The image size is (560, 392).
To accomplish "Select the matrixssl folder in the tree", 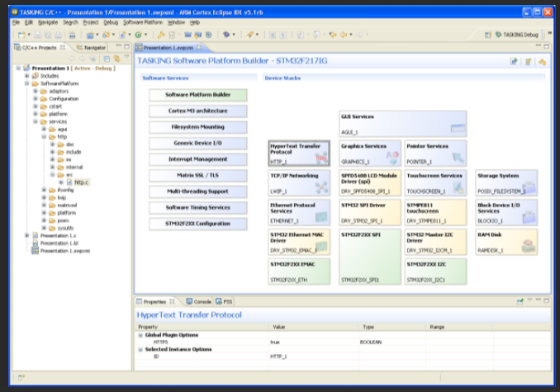I will coord(67,205).
